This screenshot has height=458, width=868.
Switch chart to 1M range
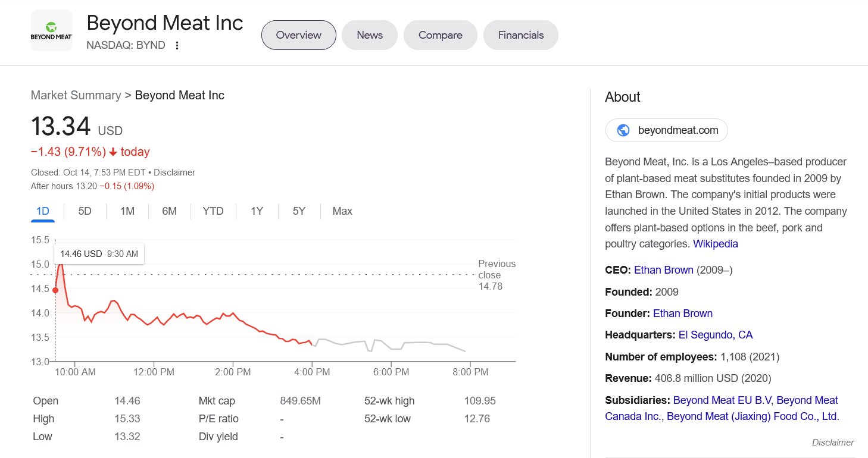[127, 211]
